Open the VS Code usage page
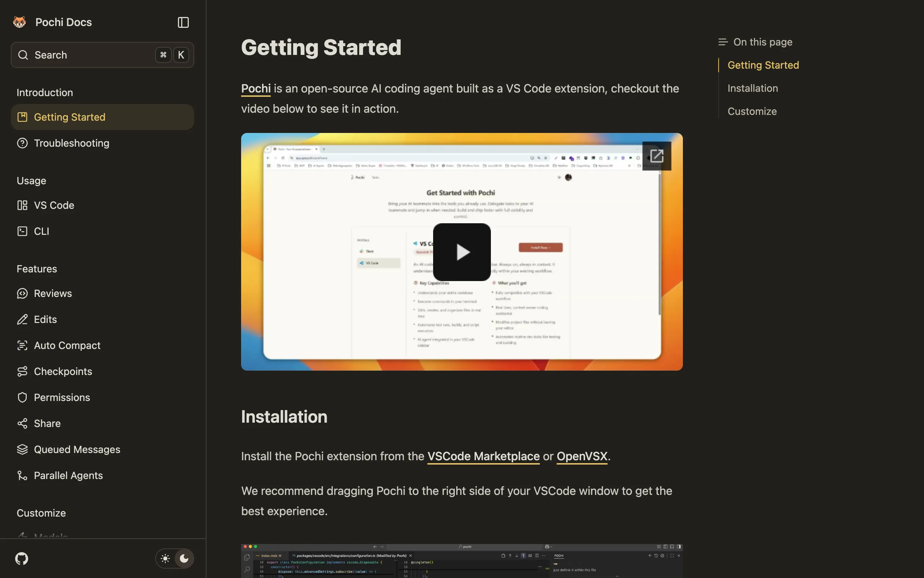Screen dimensions: 924x578 click(103, 205)
